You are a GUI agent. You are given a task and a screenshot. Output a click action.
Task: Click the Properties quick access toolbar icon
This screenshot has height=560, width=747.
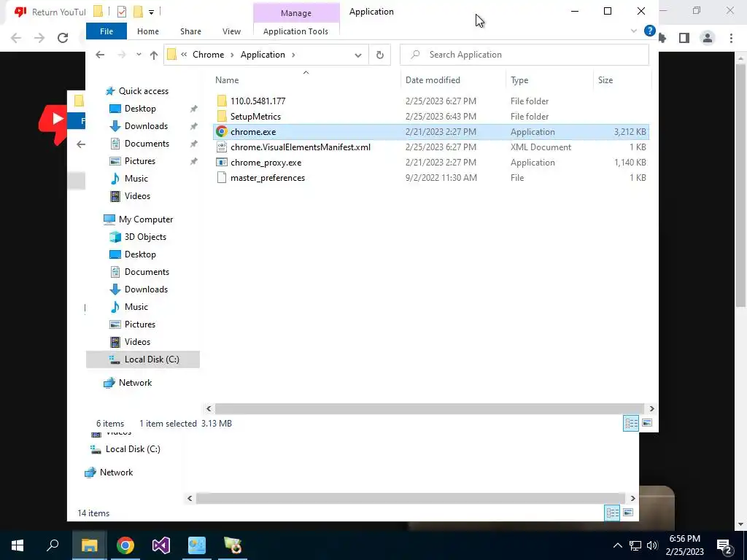coord(122,12)
